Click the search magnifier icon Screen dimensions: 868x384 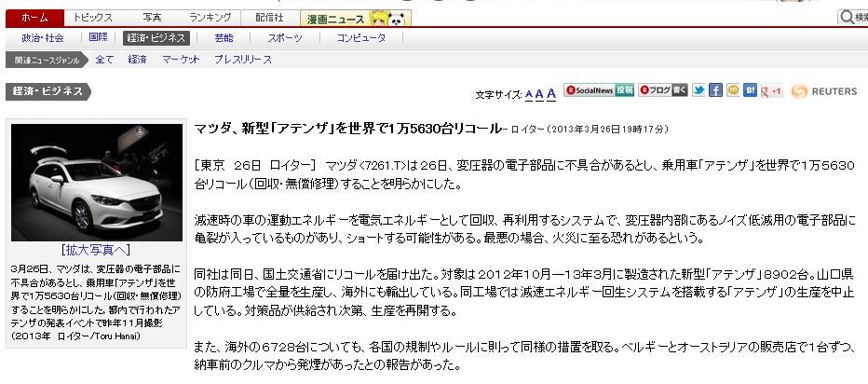(x=847, y=18)
